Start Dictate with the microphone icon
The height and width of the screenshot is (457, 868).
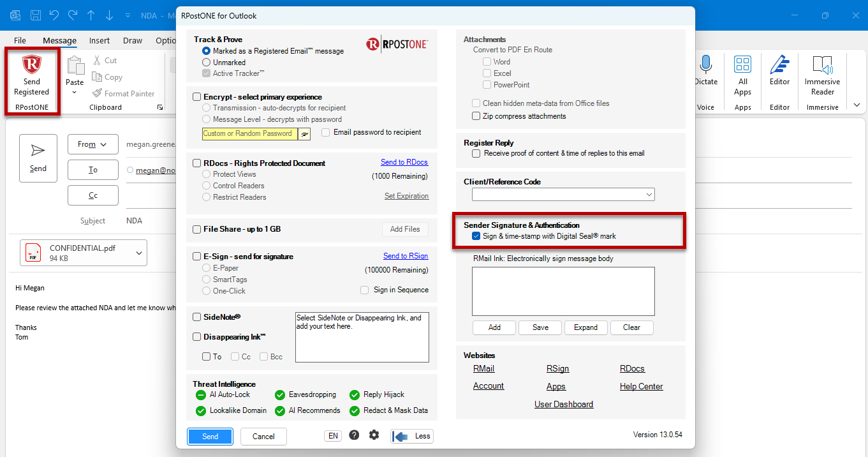tap(705, 64)
